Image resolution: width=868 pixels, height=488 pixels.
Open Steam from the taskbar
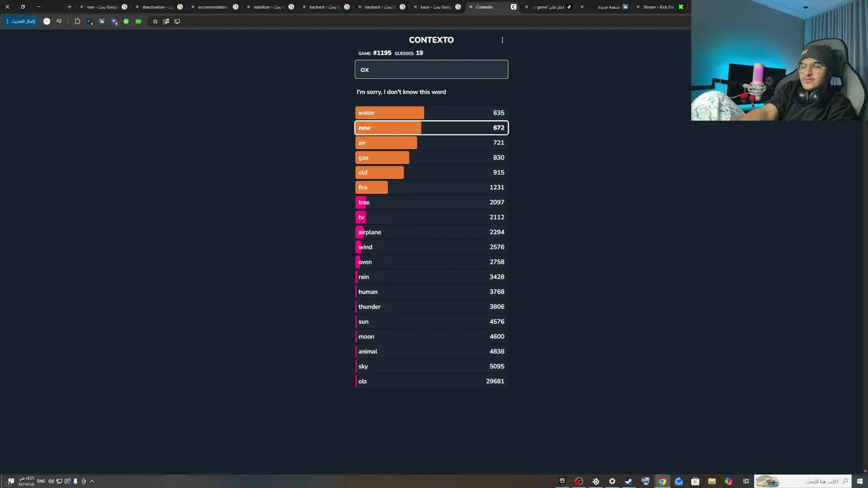tap(629, 481)
